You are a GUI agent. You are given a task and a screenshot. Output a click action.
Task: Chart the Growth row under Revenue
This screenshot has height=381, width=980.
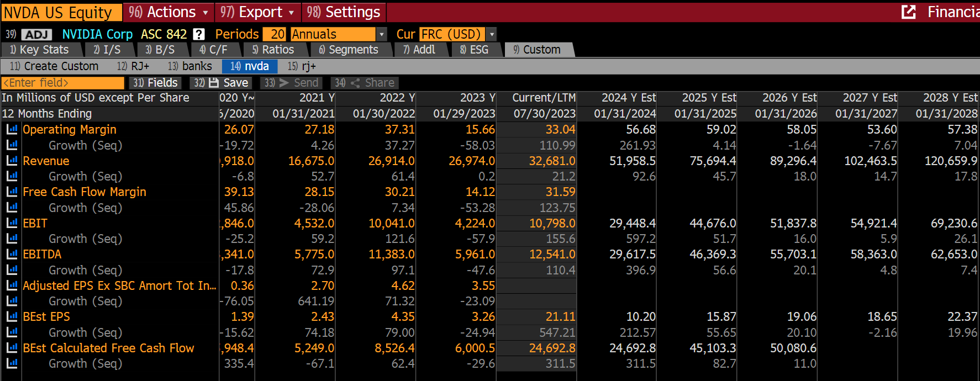coord(12,176)
